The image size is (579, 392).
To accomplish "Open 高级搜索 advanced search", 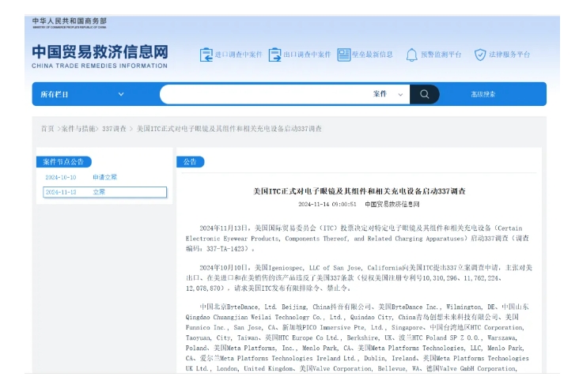I will 483,94.
